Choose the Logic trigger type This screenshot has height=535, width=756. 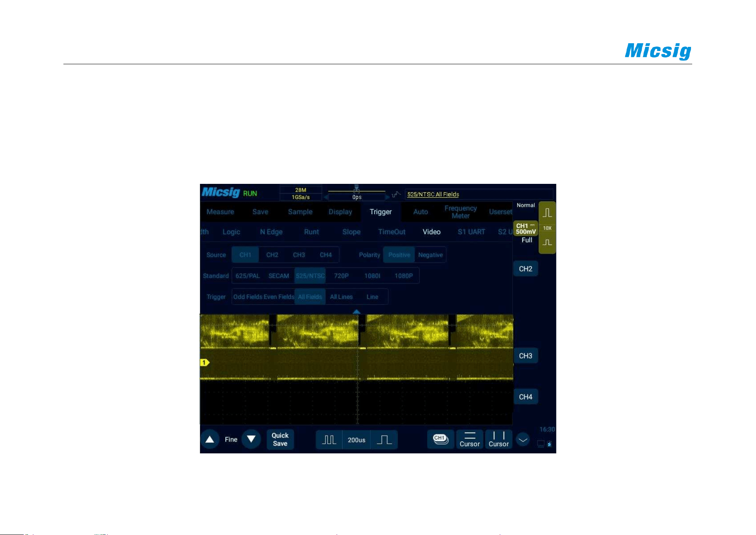pyautogui.click(x=231, y=232)
